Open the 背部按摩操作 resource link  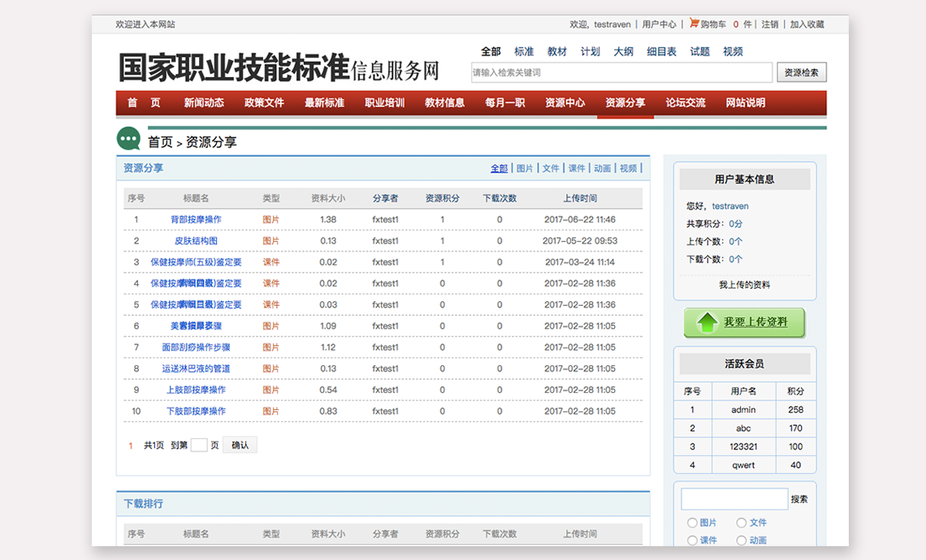click(x=196, y=220)
